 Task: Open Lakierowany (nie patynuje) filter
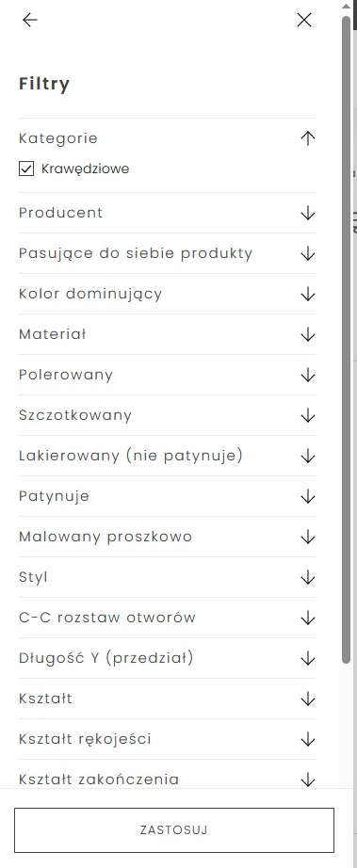(167, 456)
